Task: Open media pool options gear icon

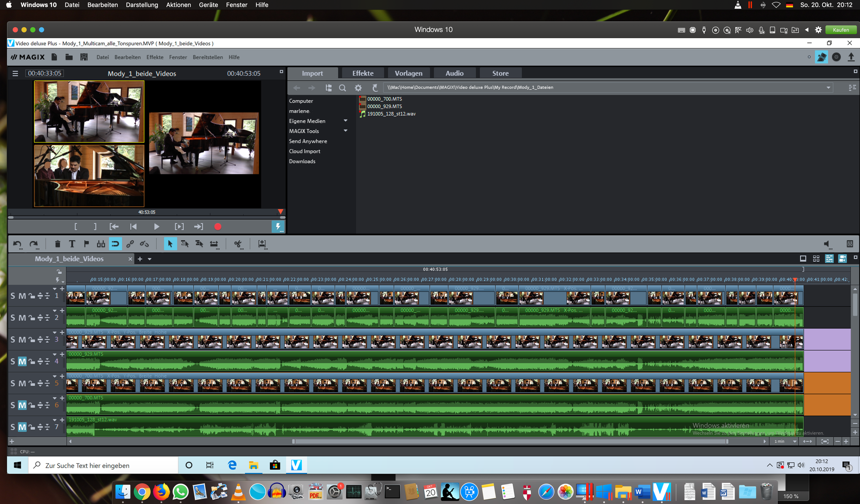Action: [358, 88]
